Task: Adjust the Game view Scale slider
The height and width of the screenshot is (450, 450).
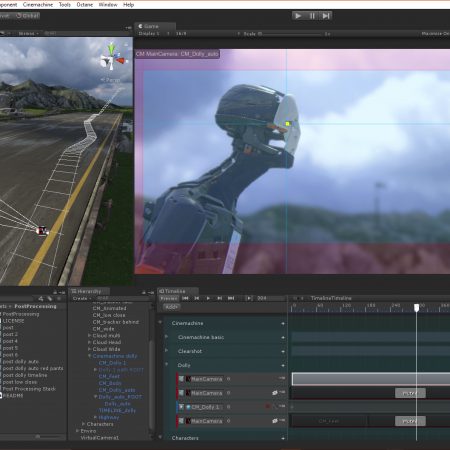Action: pyautogui.click(x=293, y=34)
